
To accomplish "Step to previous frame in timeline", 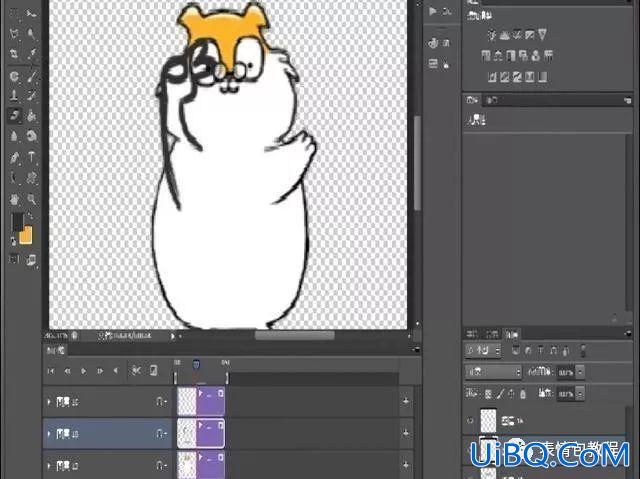I will 67,371.
